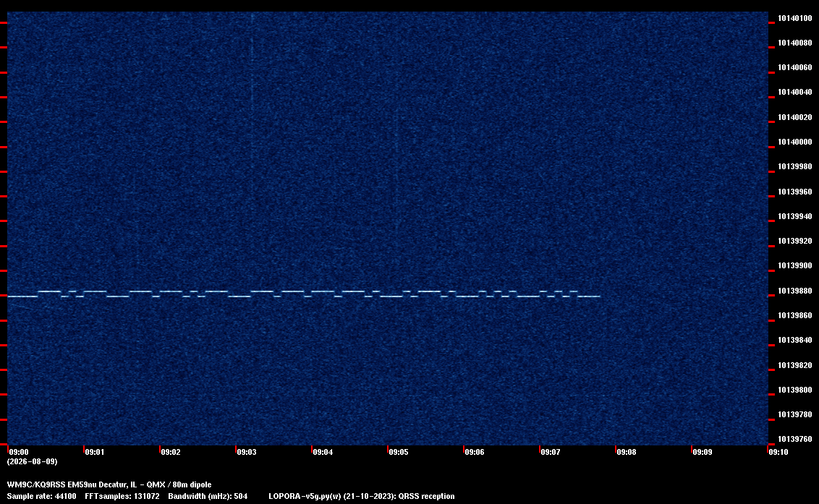819x504 pixels.
Task: Click the Bandwidth (mHz): 504 text
Action: pyautogui.click(x=208, y=496)
